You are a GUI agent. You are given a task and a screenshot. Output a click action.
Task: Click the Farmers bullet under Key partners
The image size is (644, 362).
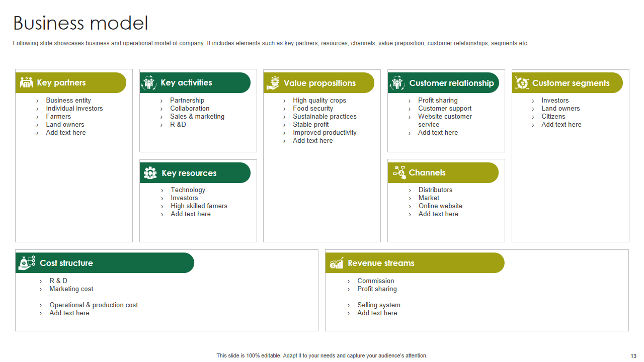pos(58,117)
